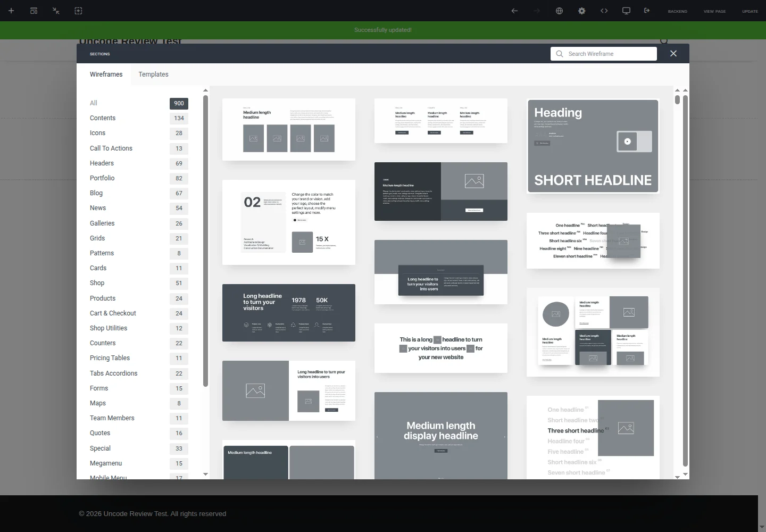This screenshot has width=766, height=532.
Task: Click the redo forward arrow icon
Action: point(537,11)
